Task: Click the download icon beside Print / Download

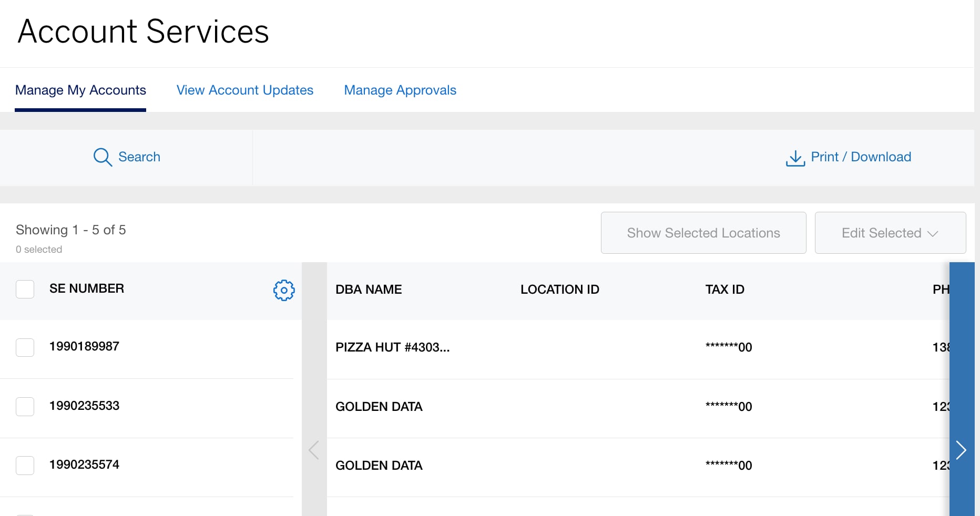Action: pos(794,158)
